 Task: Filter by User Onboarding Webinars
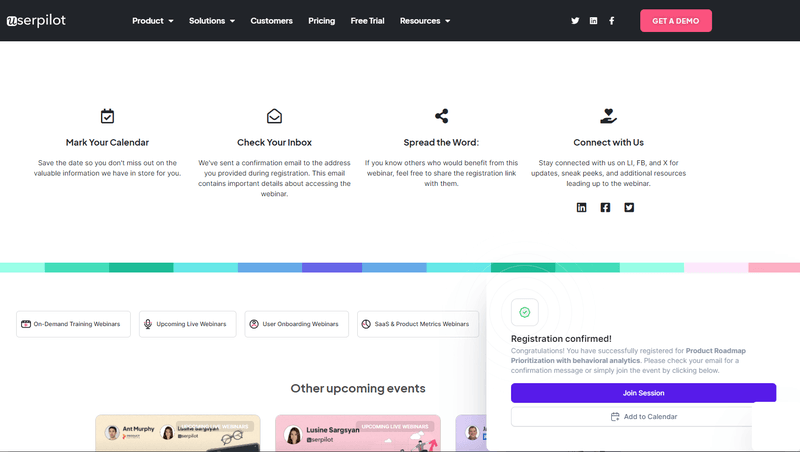pos(296,324)
